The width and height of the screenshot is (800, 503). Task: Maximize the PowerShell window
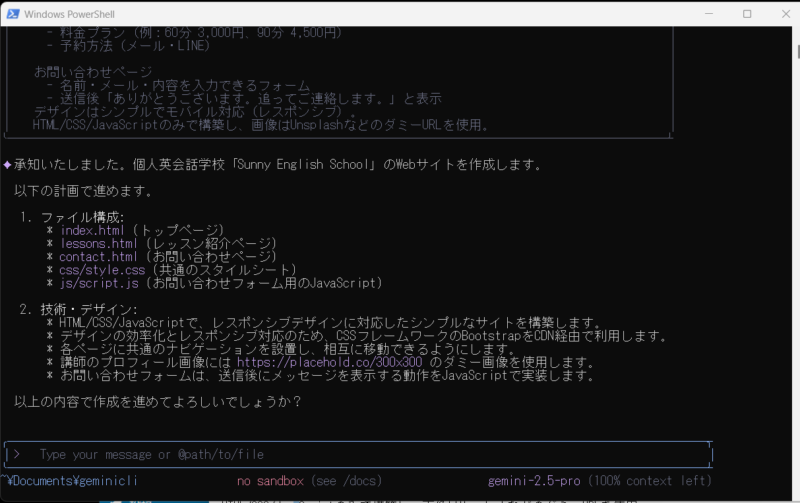click(747, 14)
